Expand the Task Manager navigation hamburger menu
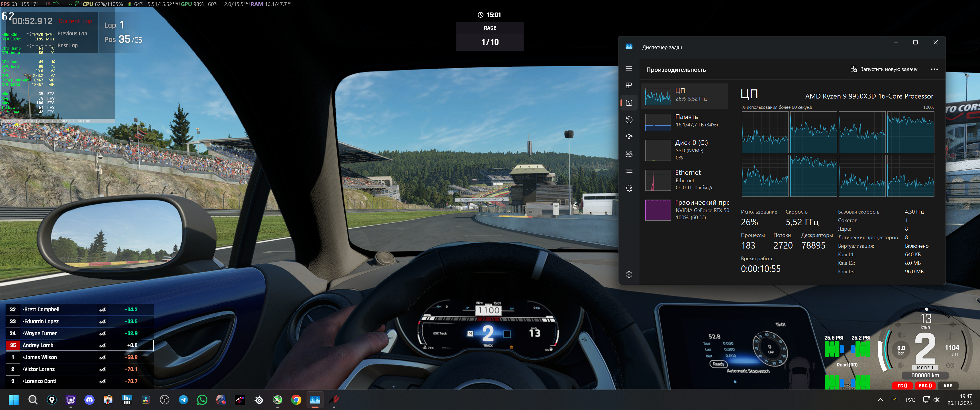This screenshot has height=410, width=980. pyautogui.click(x=628, y=68)
